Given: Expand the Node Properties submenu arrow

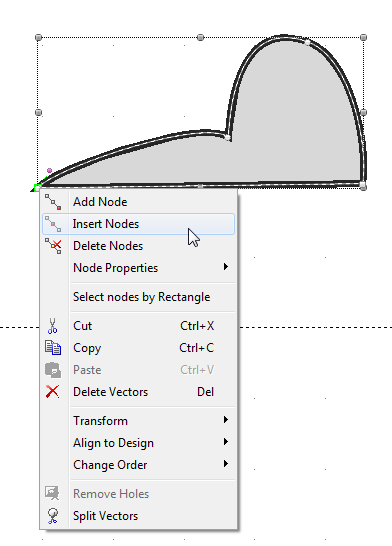Looking at the screenshot, I should tap(226, 267).
